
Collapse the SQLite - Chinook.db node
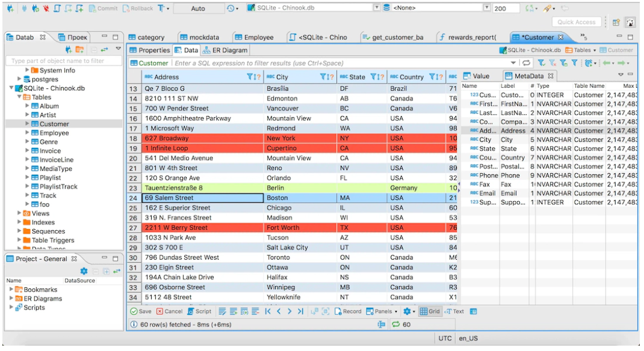(11, 88)
